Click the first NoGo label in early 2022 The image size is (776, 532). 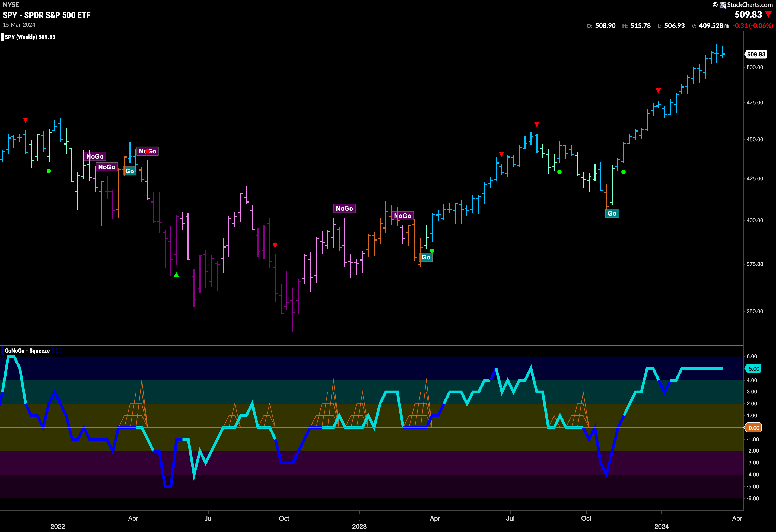[x=95, y=156]
